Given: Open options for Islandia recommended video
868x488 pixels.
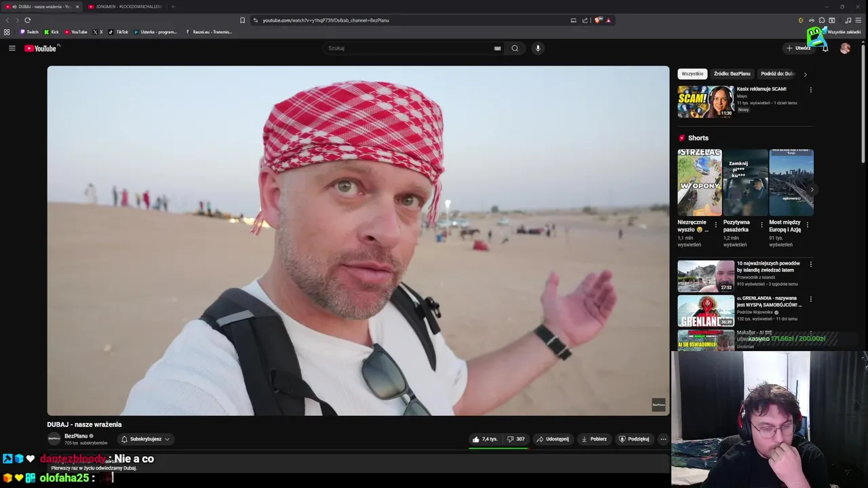Looking at the screenshot, I should click(x=810, y=264).
